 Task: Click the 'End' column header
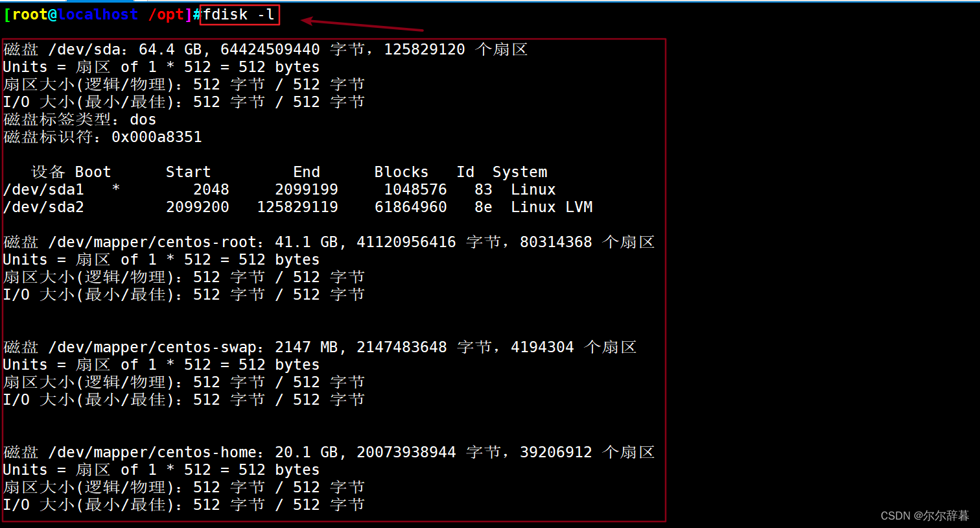tap(307, 172)
